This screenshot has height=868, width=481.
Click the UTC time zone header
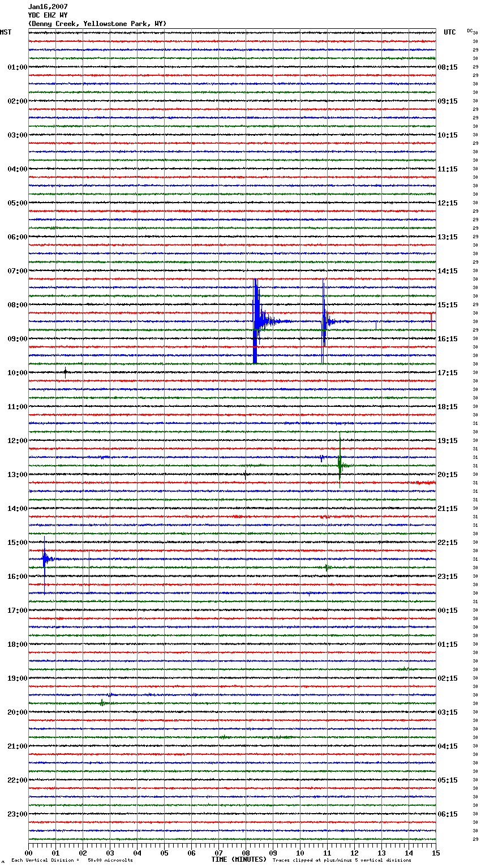pos(449,32)
